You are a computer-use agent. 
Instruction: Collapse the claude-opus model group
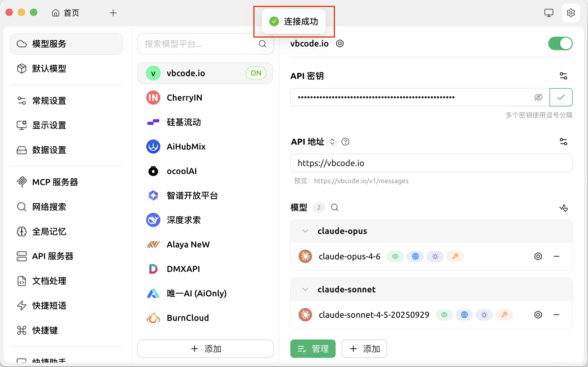(x=305, y=231)
